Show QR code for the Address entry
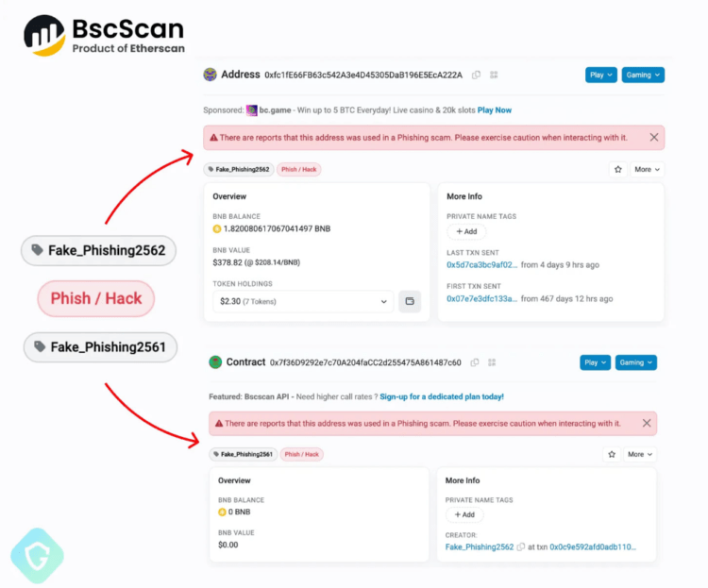 494,75
